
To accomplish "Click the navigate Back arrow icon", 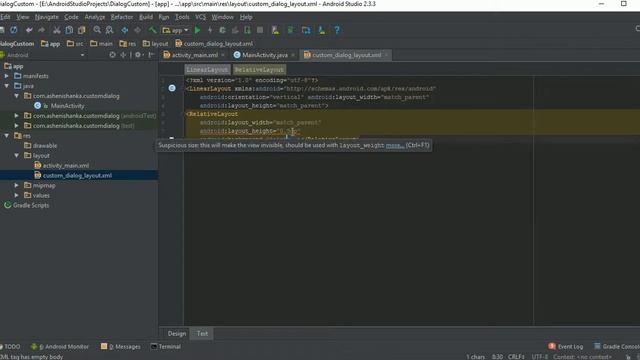I will click(124, 30).
